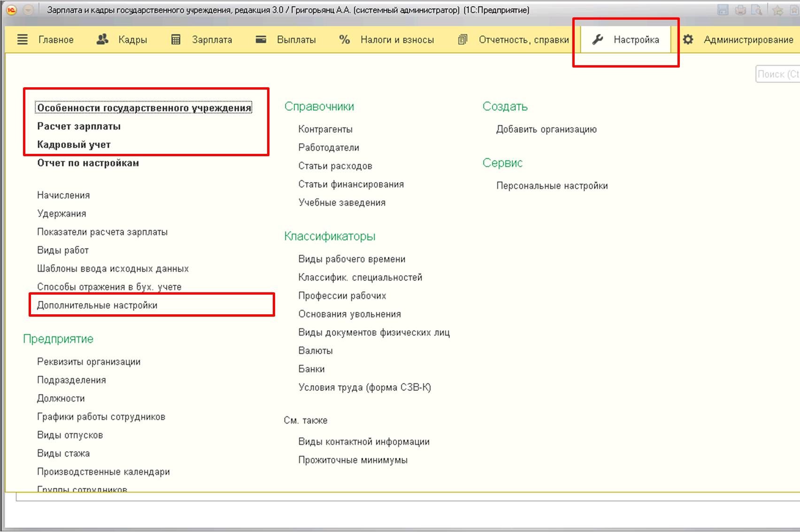The width and height of the screenshot is (800, 532).
Task: Open the Основания увольнения classifier
Action: [x=349, y=314]
